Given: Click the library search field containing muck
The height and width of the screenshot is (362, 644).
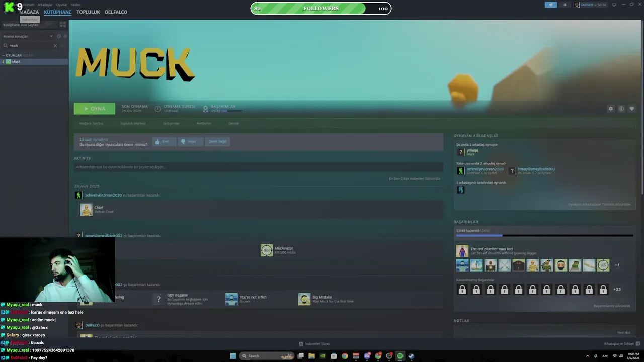Looking at the screenshot, I should (x=30, y=46).
